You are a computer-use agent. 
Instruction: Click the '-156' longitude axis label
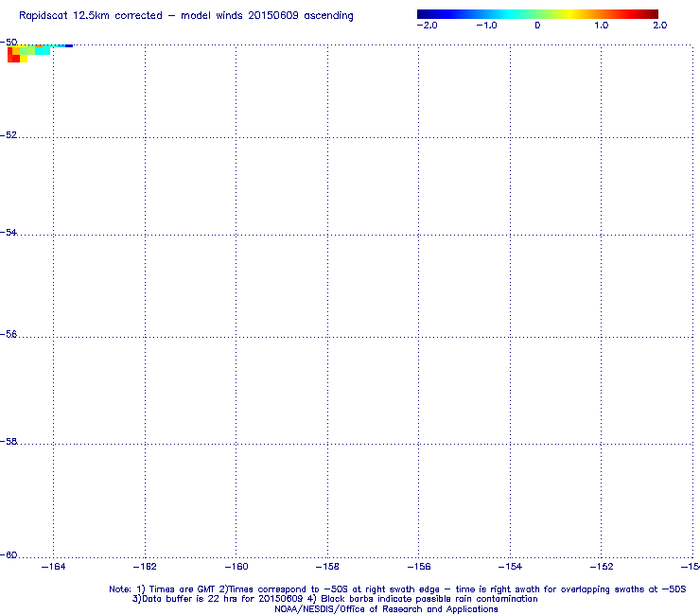419,567
